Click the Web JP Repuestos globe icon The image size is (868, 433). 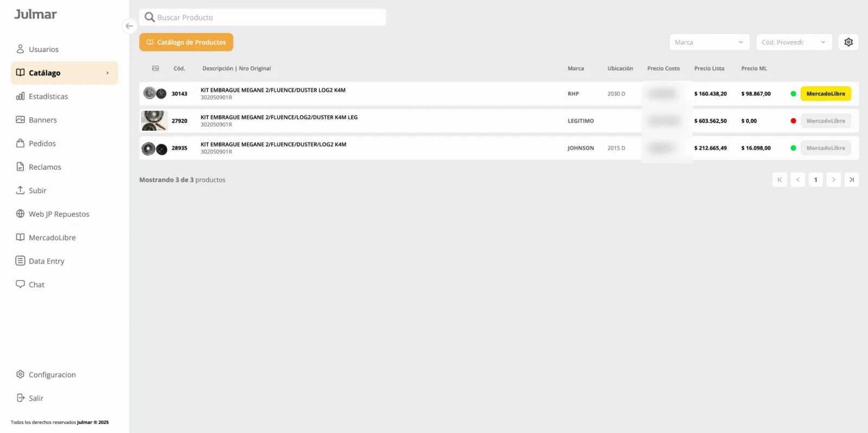(x=20, y=214)
